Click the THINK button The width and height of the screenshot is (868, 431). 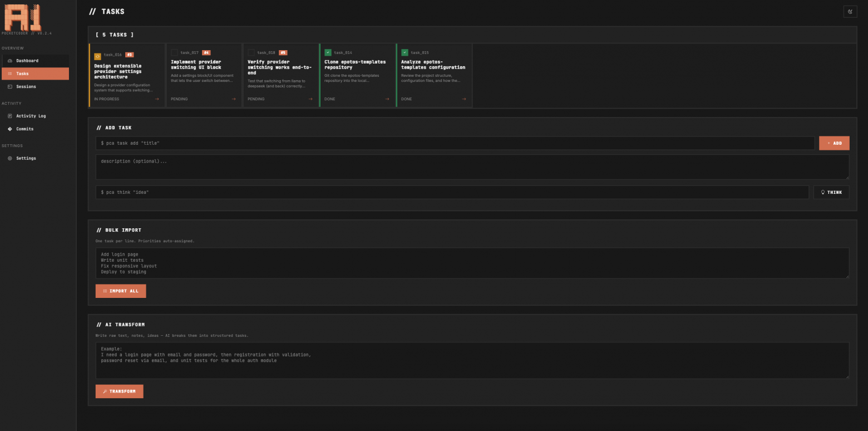(831, 192)
